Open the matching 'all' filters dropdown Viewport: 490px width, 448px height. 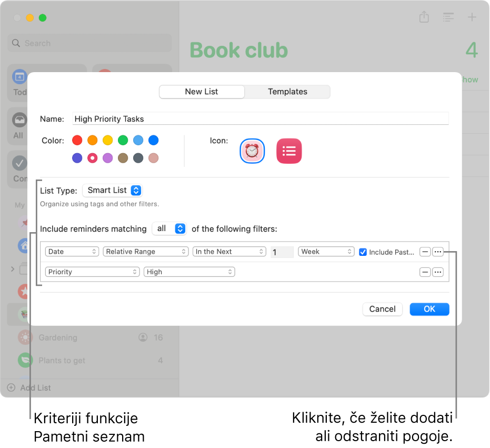tap(169, 228)
